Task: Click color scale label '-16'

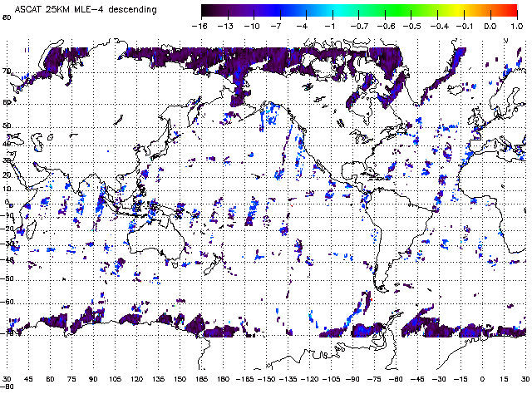Action: coord(199,27)
